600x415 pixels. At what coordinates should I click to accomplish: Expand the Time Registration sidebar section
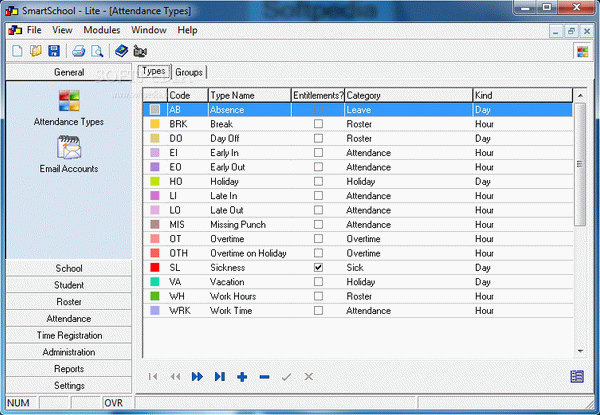(x=69, y=335)
